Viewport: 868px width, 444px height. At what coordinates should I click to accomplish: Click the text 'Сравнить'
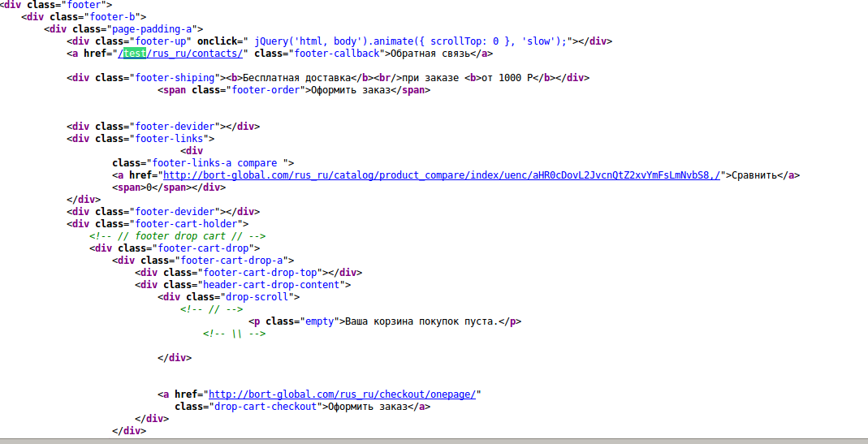[754, 175]
